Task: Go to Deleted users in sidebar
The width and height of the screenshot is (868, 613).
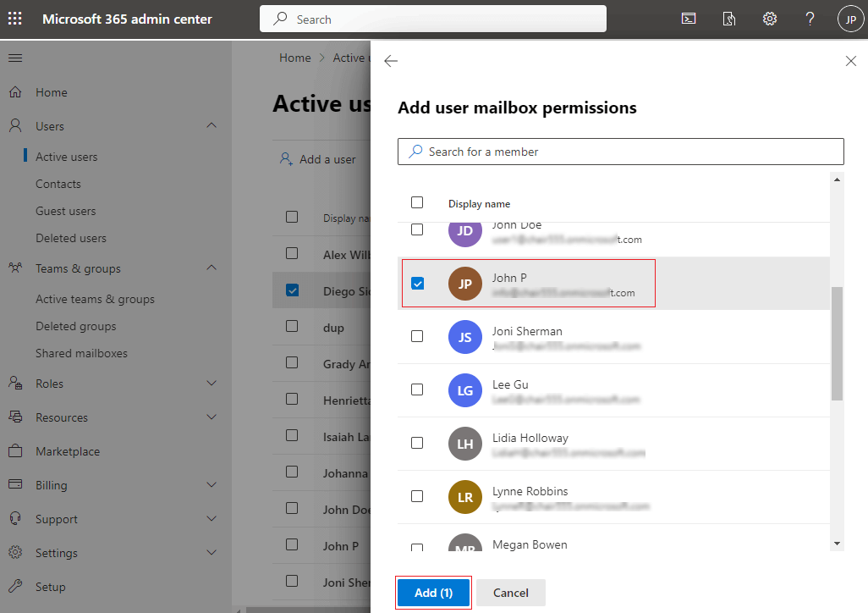Action: 71,238
